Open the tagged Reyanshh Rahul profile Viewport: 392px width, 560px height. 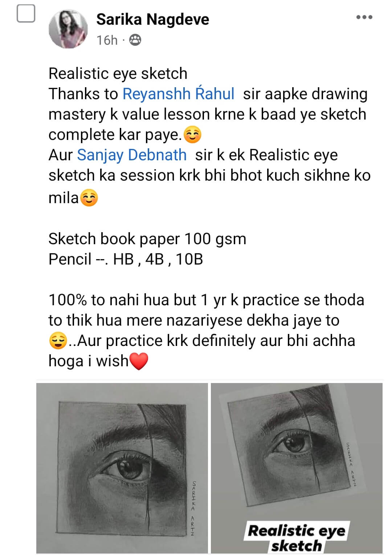coord(178,94)
